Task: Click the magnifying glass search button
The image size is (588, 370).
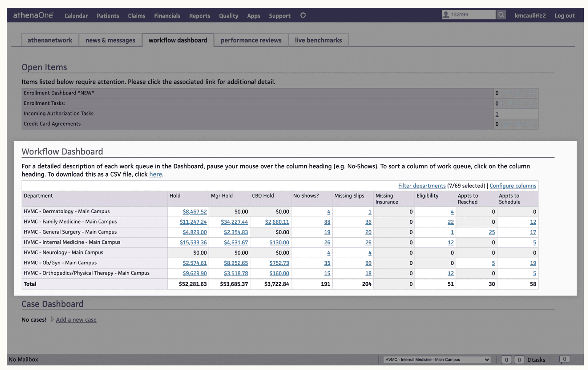Action: (501, 15)
